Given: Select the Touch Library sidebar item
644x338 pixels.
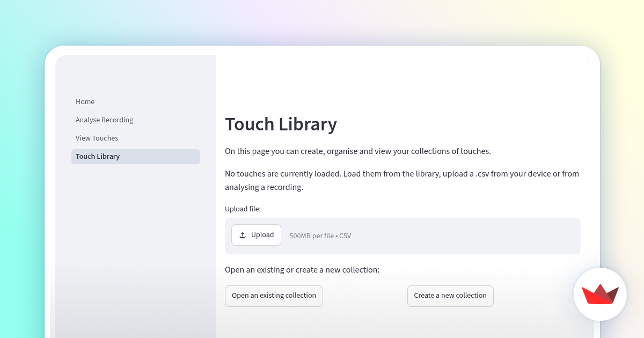Looking at the screenshot, I should [x=136, y=157].
